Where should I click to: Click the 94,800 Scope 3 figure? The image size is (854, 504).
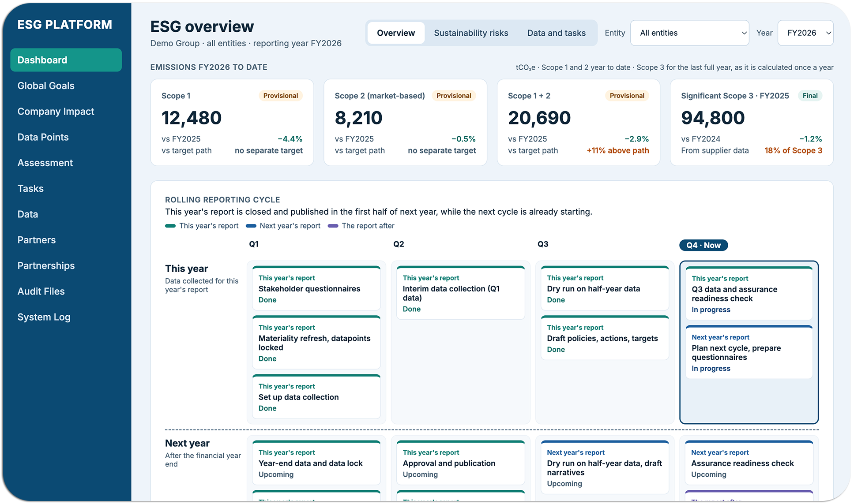coord(713,118)
